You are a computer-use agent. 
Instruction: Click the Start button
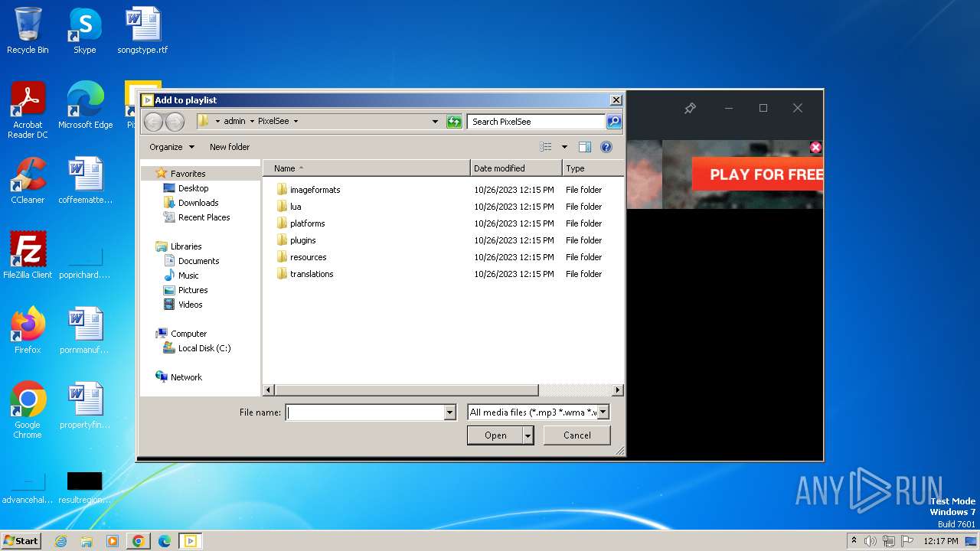click(x=21, y=541)
